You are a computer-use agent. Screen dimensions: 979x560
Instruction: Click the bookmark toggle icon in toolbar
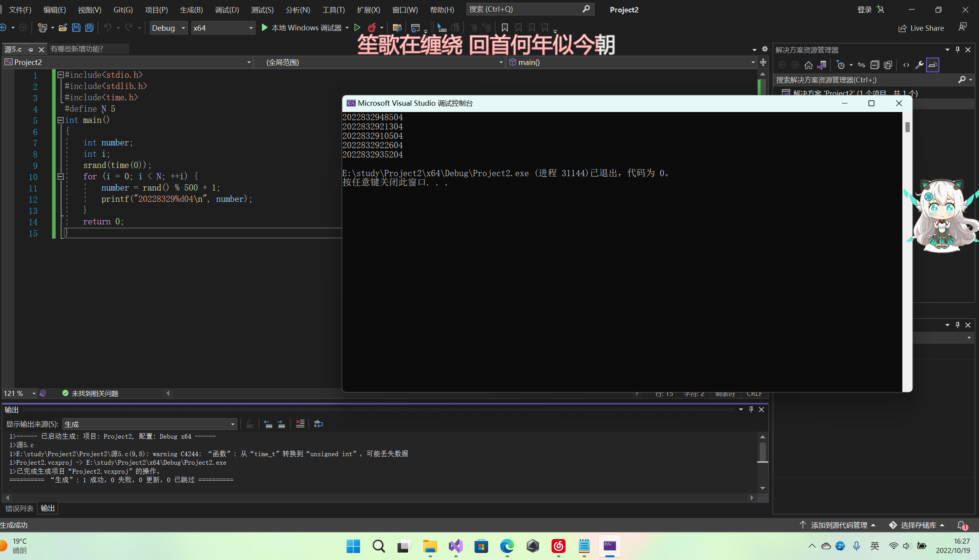[504, 28]
